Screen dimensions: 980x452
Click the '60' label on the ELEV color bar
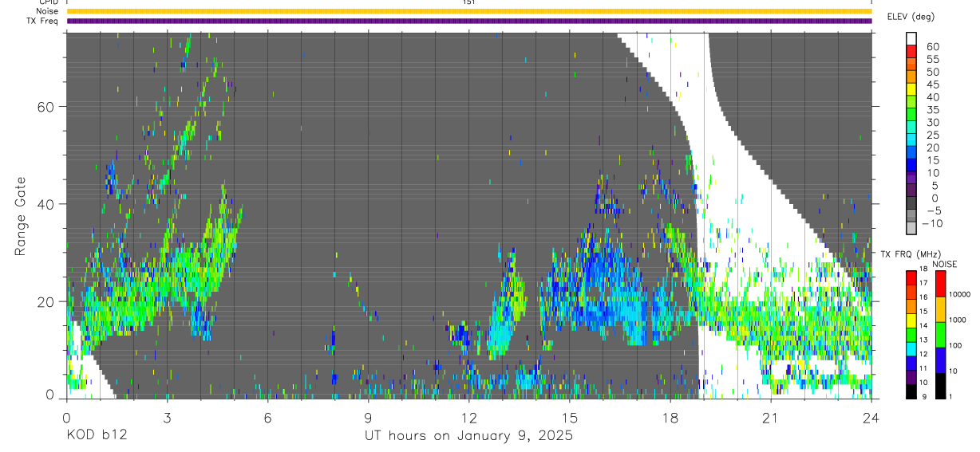pos(933,46)
